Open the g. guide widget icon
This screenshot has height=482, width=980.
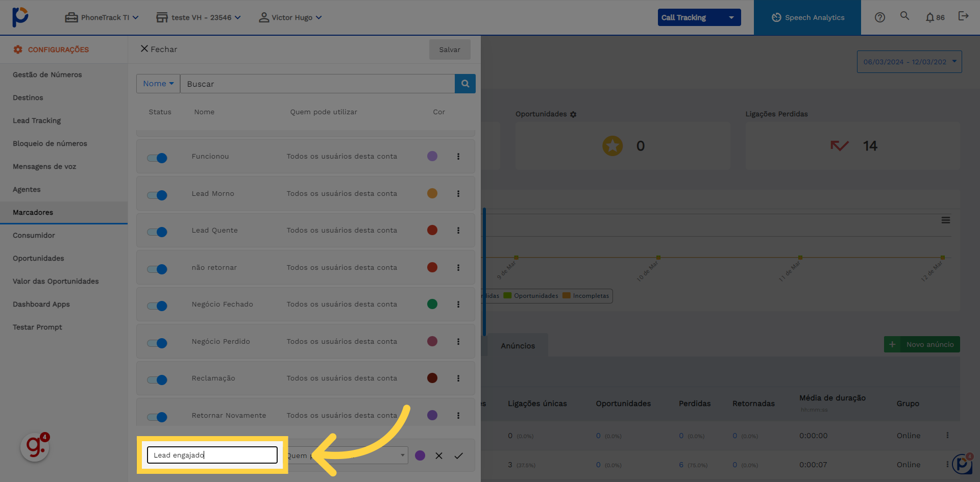[x=35, y=447]
